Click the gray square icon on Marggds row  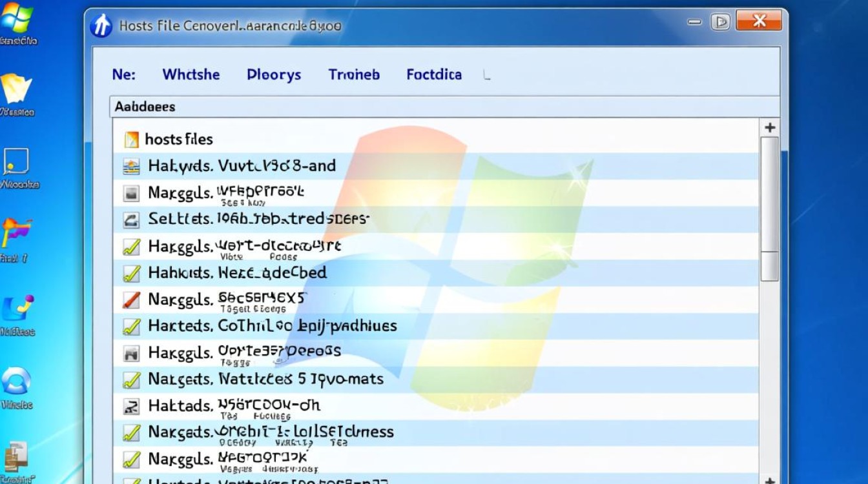pyautogui.click(x=131, y=193)
